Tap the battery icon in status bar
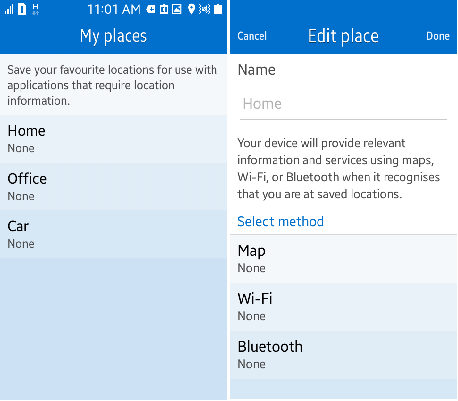Screen dimensions: 458x401 [x=218, y=9]
